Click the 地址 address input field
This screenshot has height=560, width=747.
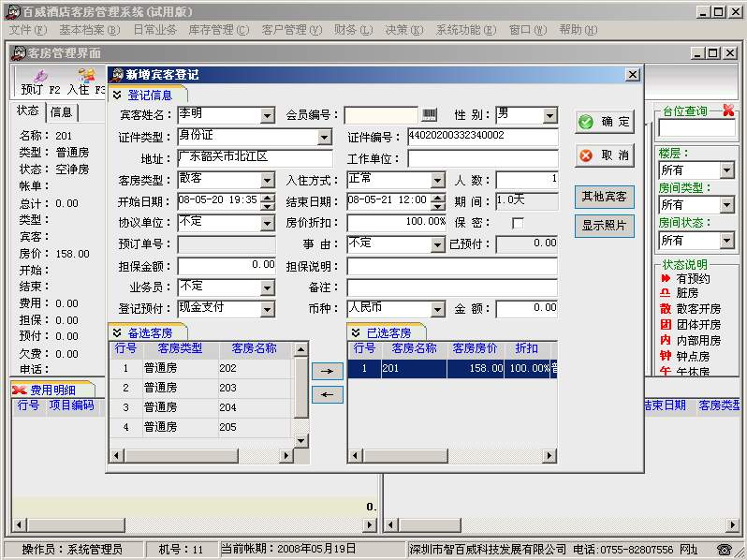click(x=255, y=158)
